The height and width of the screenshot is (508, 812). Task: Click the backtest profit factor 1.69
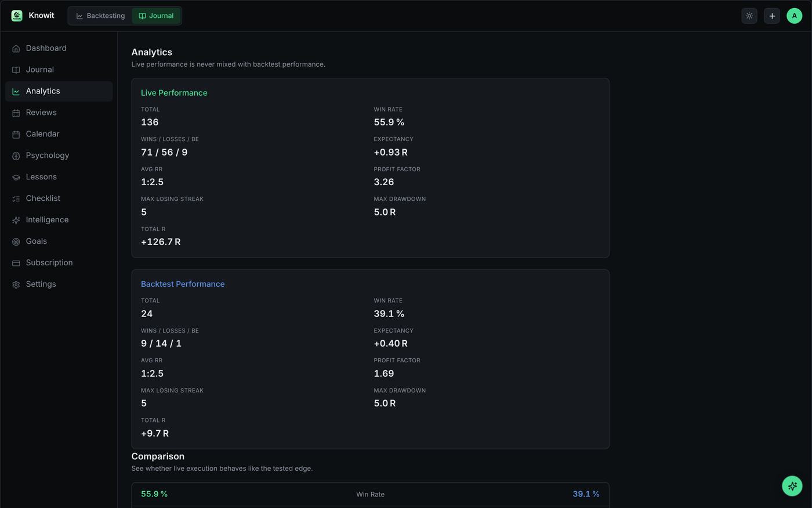coord(384,374)
